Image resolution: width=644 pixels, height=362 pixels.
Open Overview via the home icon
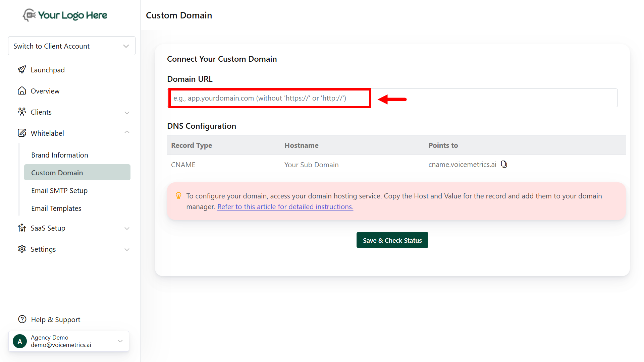[x=22, y=90]
